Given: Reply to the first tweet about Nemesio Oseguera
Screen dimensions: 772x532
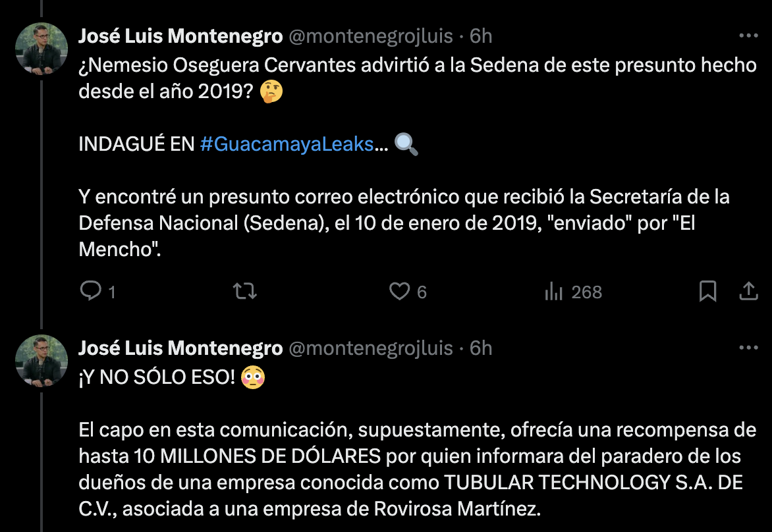Looking at the screenshot, I should [x=92, y=292].
